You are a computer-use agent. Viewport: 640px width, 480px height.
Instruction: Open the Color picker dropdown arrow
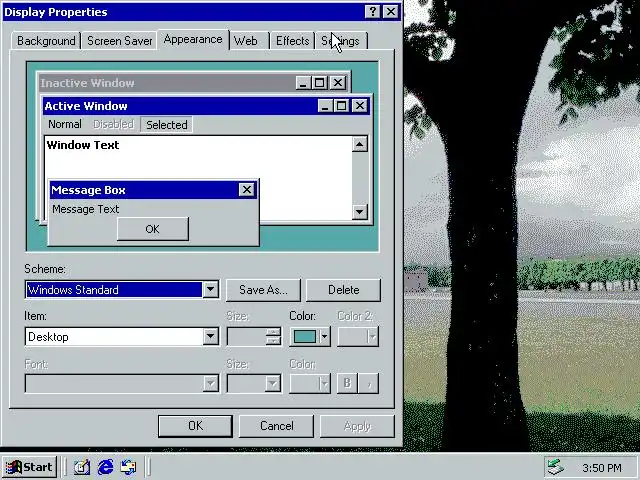324,337
